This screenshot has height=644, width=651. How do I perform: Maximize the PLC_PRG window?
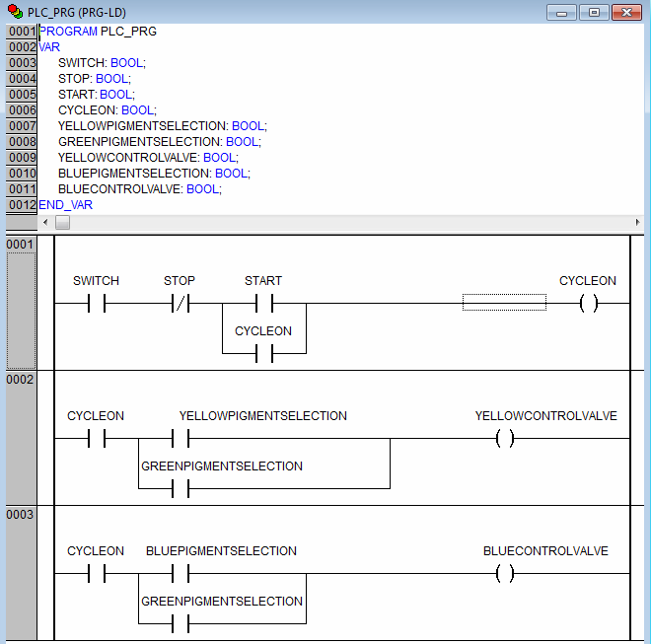594,13
